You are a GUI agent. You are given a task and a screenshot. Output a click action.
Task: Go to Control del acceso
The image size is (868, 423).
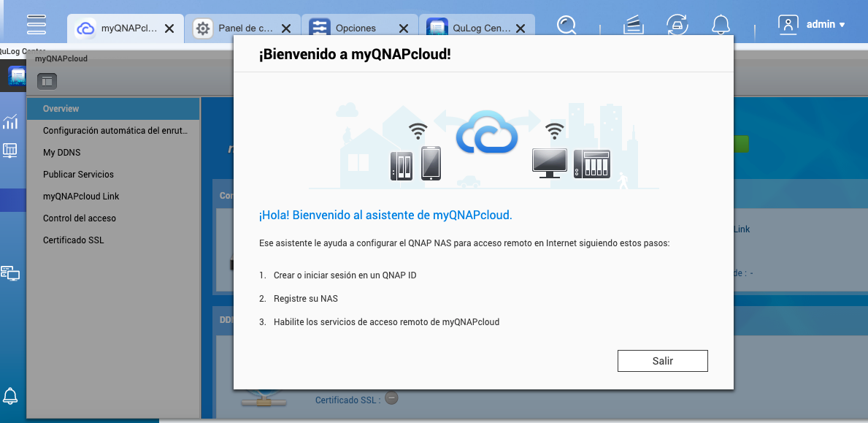pos(79,218)
